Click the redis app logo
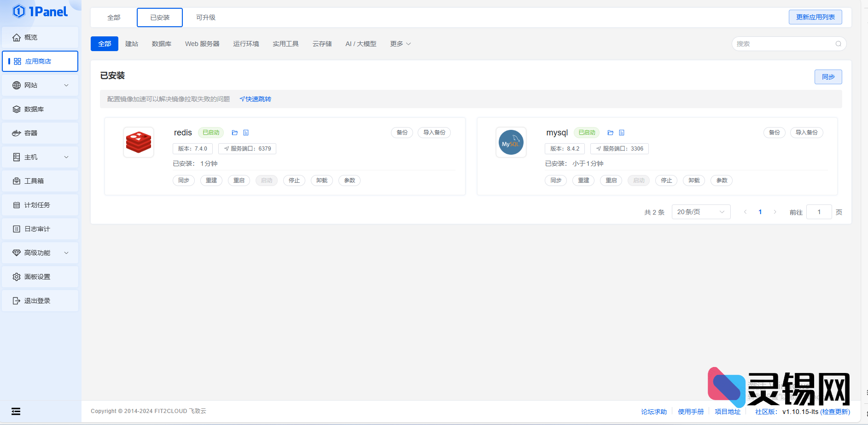This screenshot has height=425, width=868. tap(139, 142)
